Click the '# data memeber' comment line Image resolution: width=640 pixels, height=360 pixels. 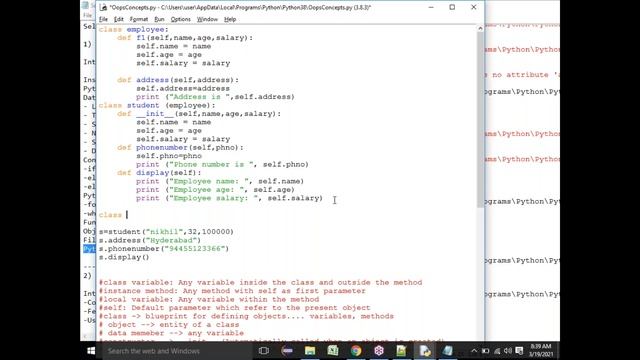(x=171, y=333)
